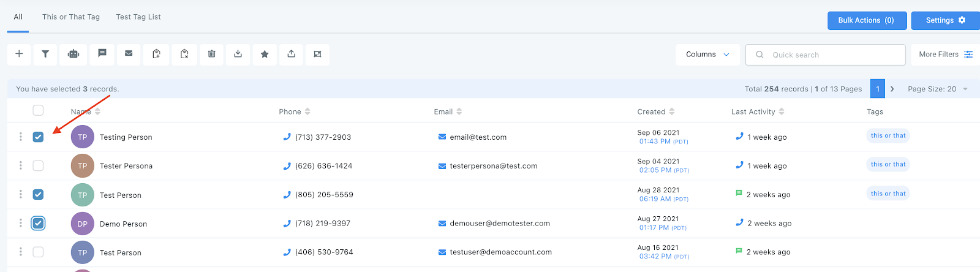Switch to This or That Tag tab
The width and height of the screenshot is (980, 272).
pos(71,17)
